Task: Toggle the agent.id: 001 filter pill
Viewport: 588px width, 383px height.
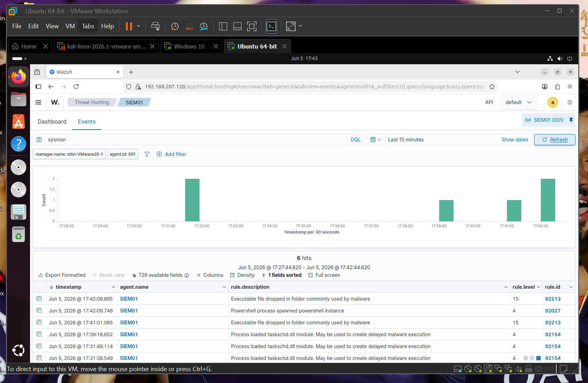Action: click(x=122, y=154)
